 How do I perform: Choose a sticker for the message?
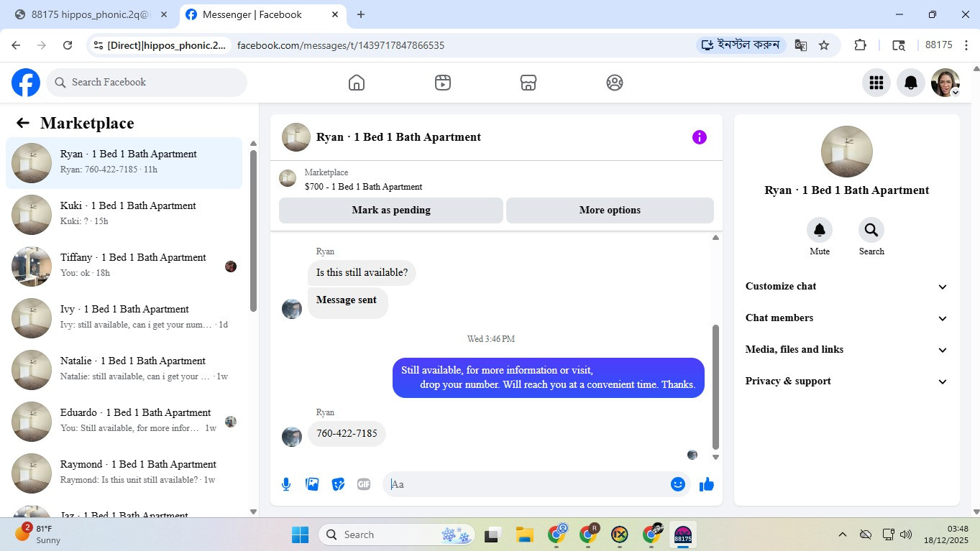[x=338, y=484]
